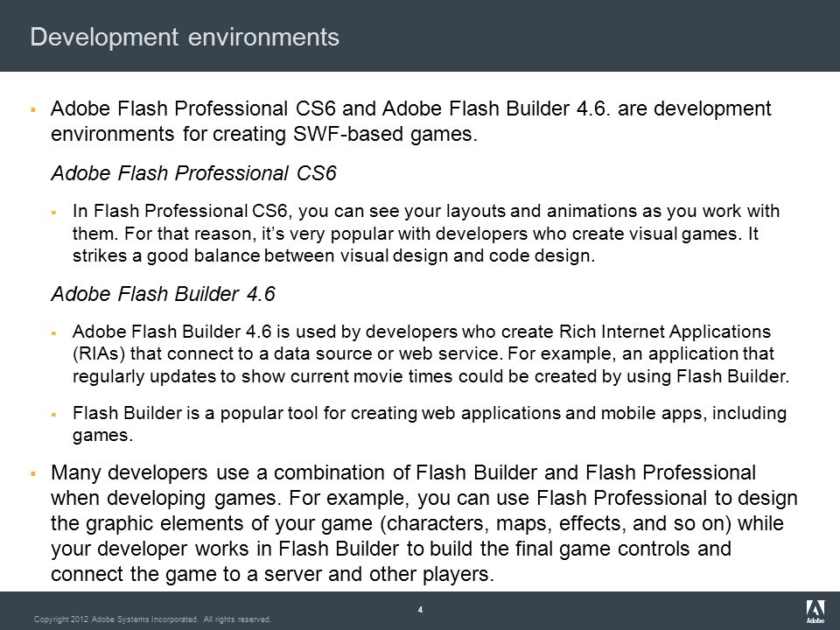Click the slide number 4 in footer
Viewport: 840px width, 630px height.
pos(420,609)
